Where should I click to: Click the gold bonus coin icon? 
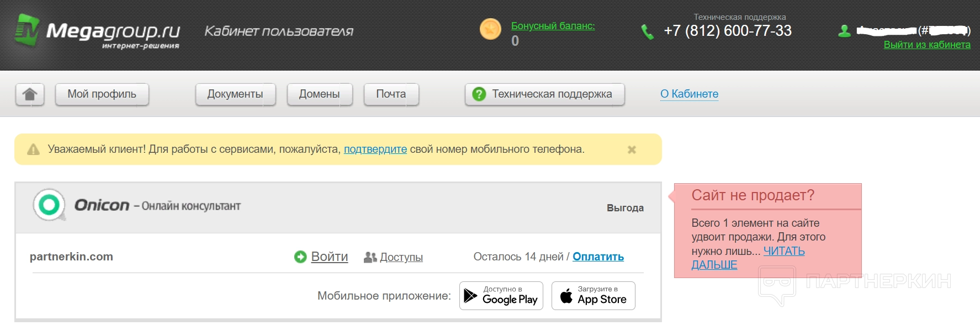[490, 29]
